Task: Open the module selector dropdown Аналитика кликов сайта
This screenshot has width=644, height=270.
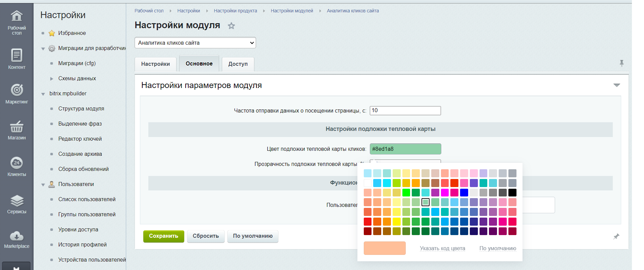Action: tap(195, 43)
